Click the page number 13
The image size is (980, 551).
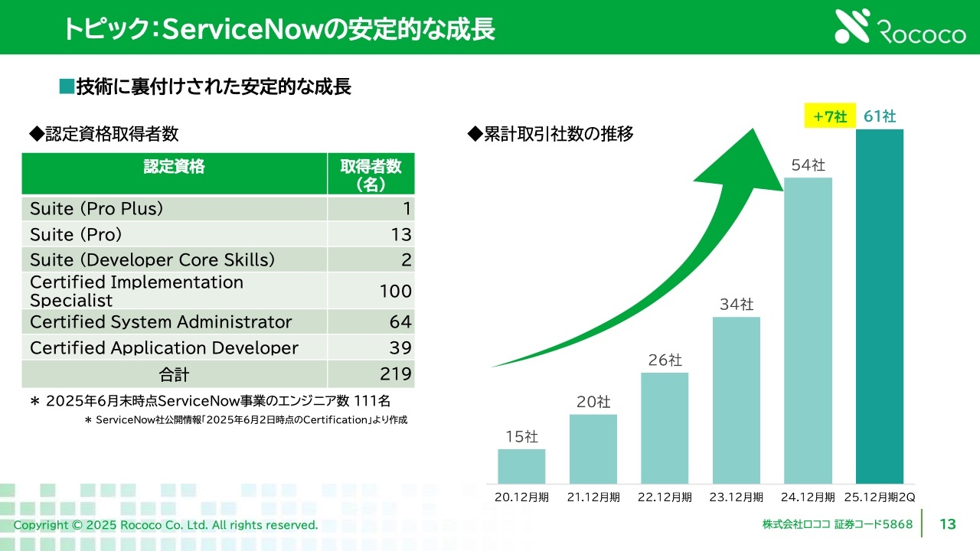pyautogui.click(x=948, y=524)
